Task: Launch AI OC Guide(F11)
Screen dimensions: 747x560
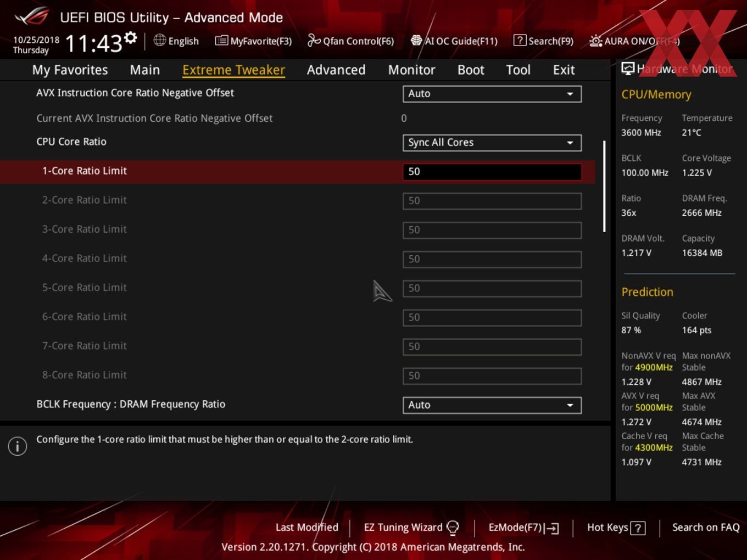Action: (x=454, y=41)
